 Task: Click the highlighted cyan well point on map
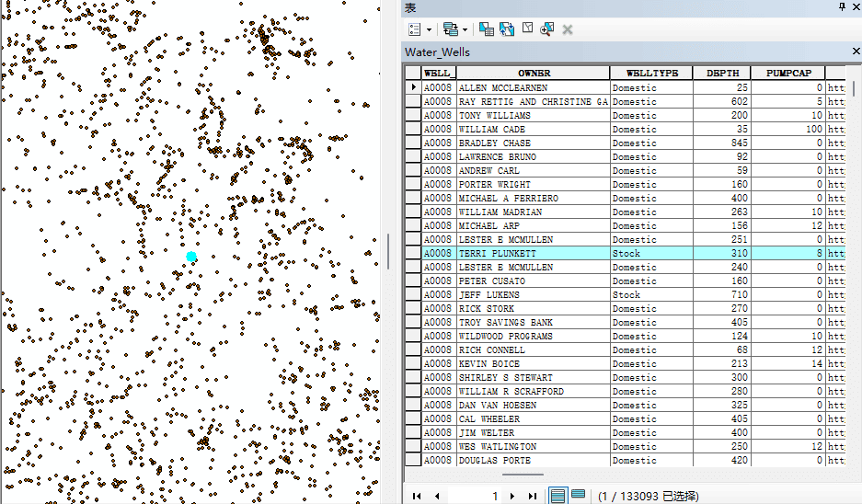pos(191,257)
